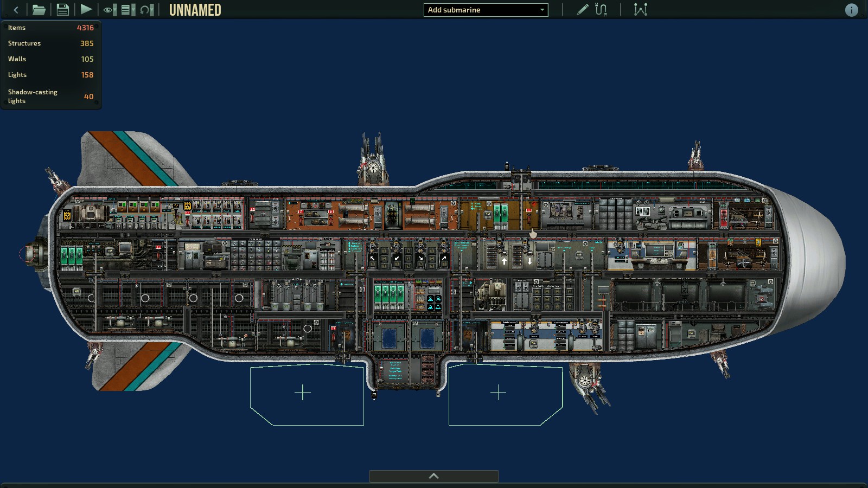The height and width of the screenshot is (488, 868).
Task: Go back with the left arrow icon
Action: pos(16,10)
